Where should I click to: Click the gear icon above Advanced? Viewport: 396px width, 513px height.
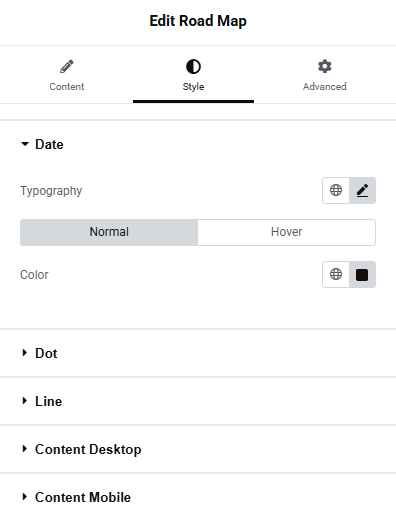click(325, 66)
